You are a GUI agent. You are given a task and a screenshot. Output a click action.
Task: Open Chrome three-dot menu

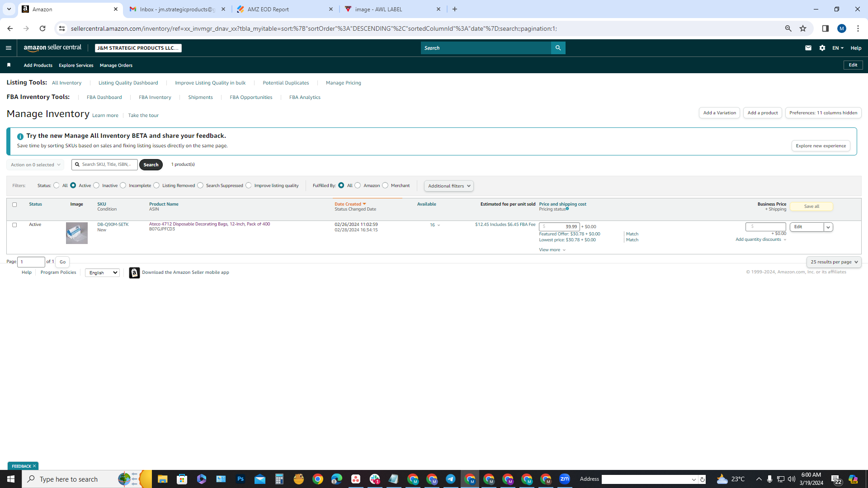coord(858,28)
